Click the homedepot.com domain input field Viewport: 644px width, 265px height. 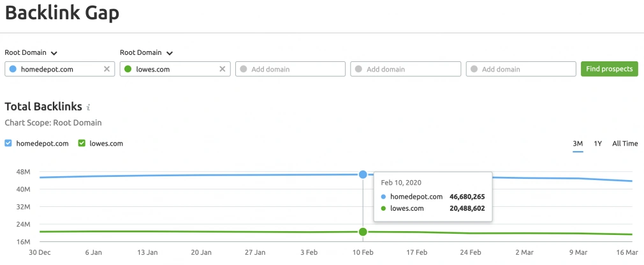click(58, 69)
